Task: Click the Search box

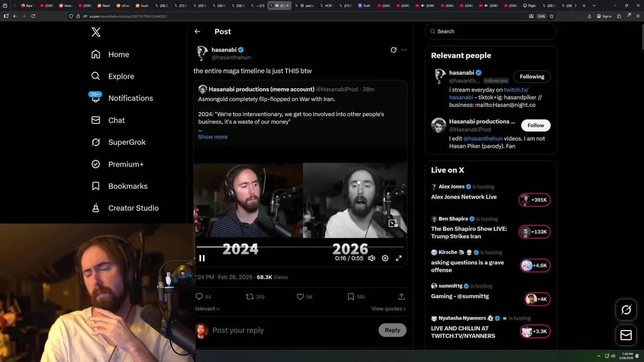Action: (491, 31)
